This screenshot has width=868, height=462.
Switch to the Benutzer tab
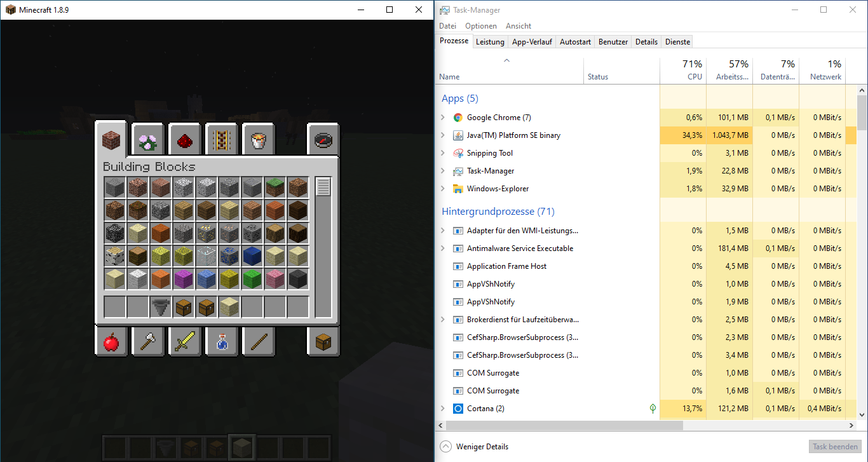coord(613,42)
